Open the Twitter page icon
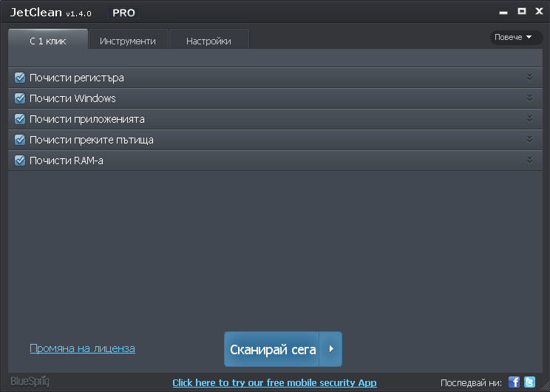This screenshot has width=550, height=392. (x=529, y=382)
